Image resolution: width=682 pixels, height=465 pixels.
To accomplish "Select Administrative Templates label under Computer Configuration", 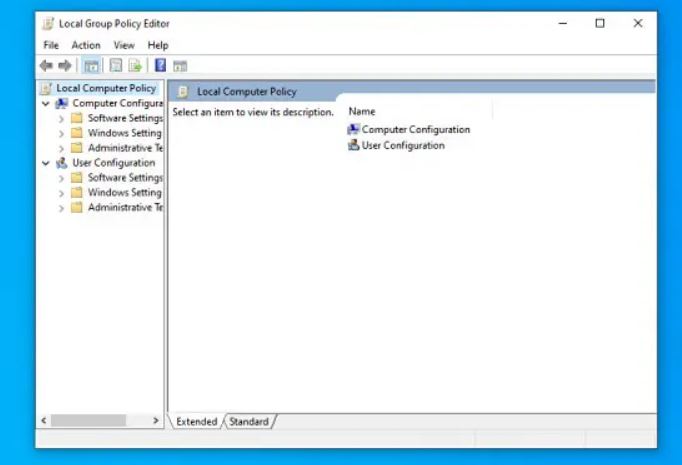I will pyautogui.click(x=126, y=148).
